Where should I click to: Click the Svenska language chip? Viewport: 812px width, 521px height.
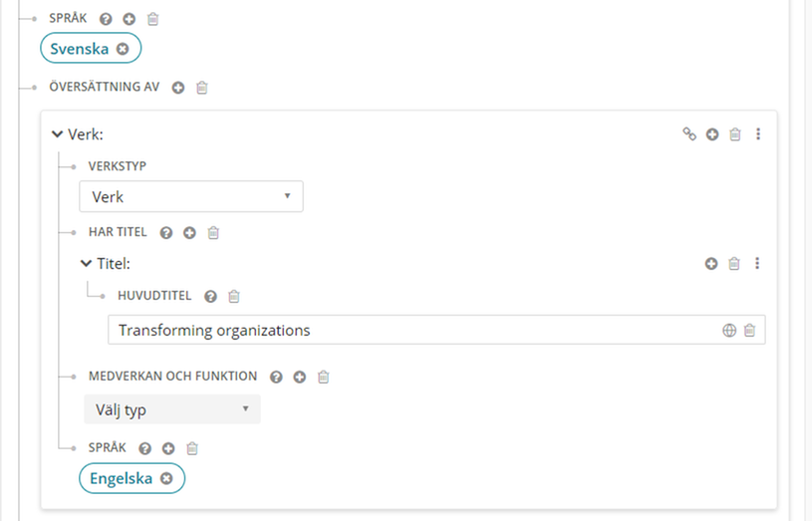click(81, 49)
